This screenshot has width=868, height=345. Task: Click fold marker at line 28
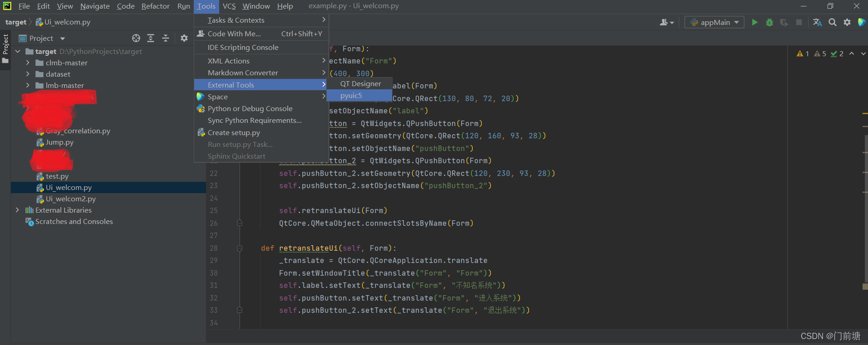coord(240,248)
